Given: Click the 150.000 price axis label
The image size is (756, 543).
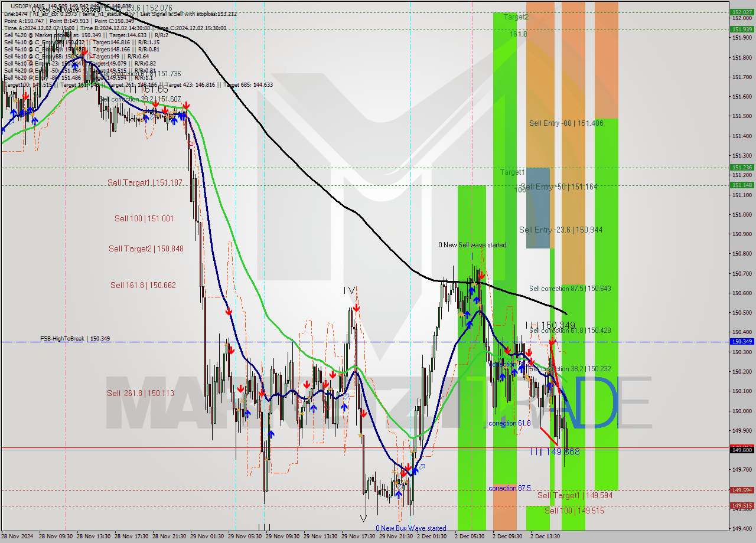Looking at the screenshot, I should coord(742,411).
